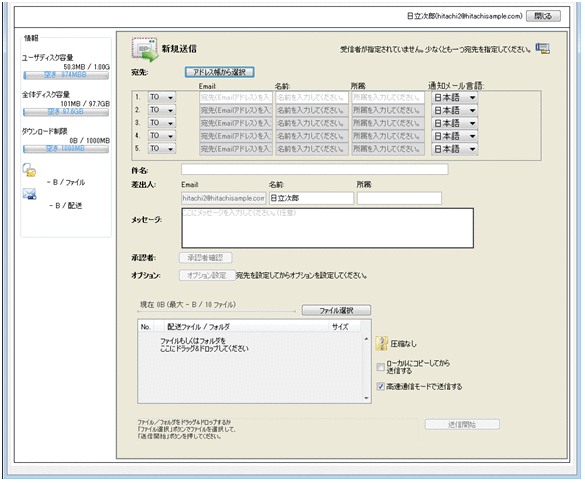
Task: Open the TO dropdown for recipient row 1
Action: 162,97
